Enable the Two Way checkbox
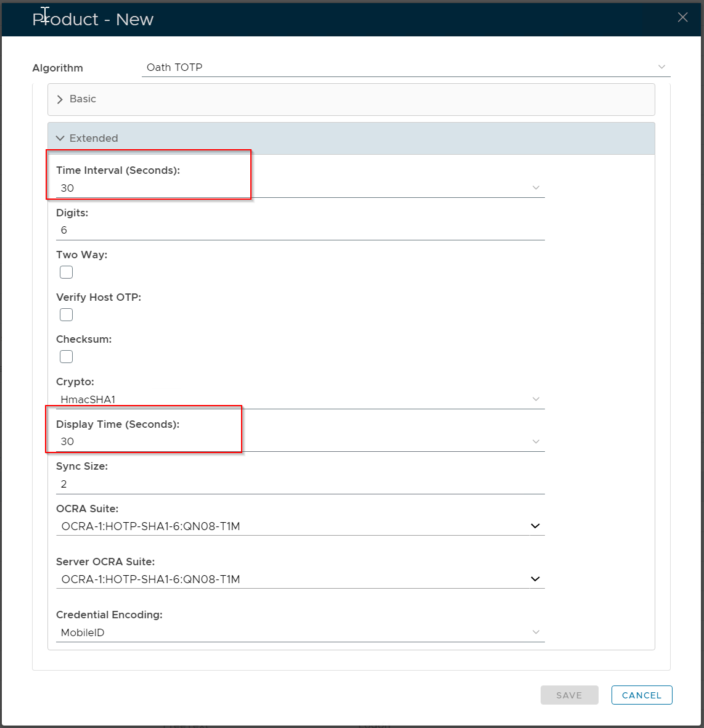 point(67,272)
